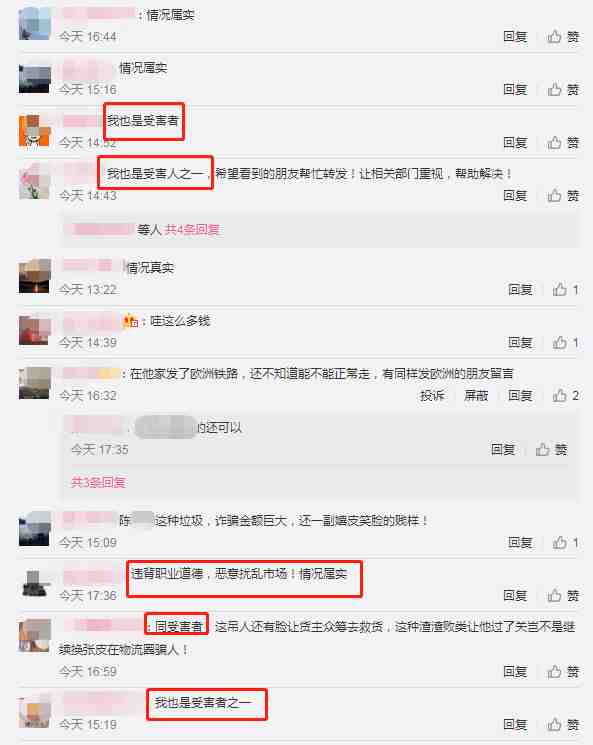
Task: Open avatar of the 我也是受害者 commenter at 14:52
Action: coord(35,131)
